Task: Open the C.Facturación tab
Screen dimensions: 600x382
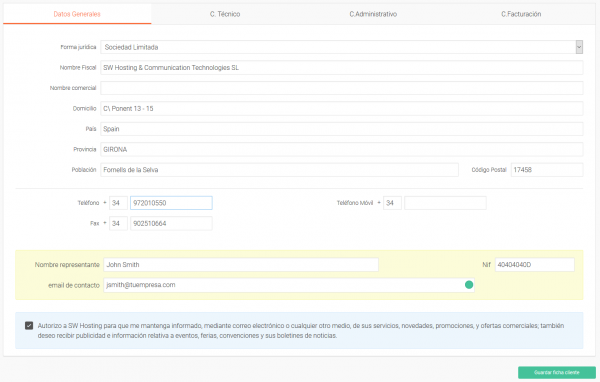Action: [x=521, y=14]
